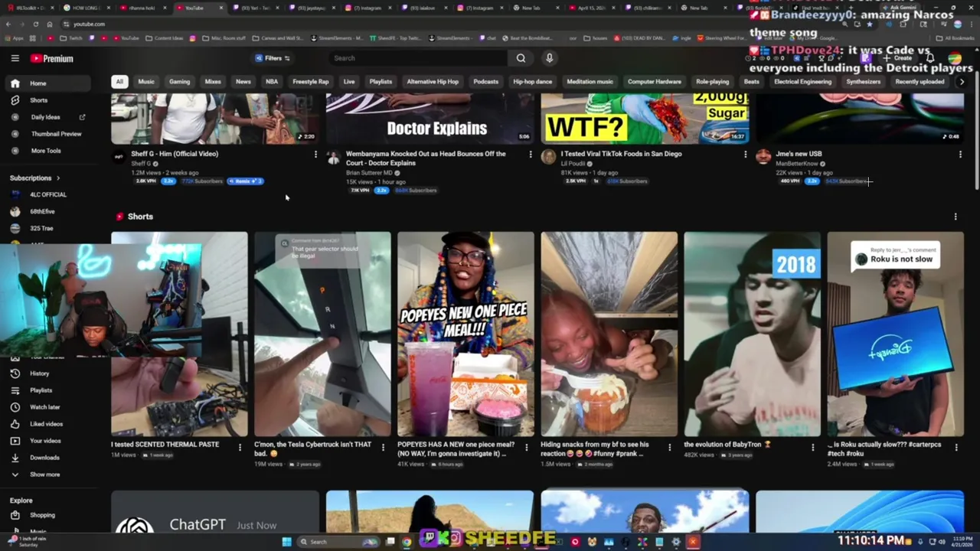Open the 4LC OFFICIAL subscription channel
980x551 pixels.
[x=50, y=194]
